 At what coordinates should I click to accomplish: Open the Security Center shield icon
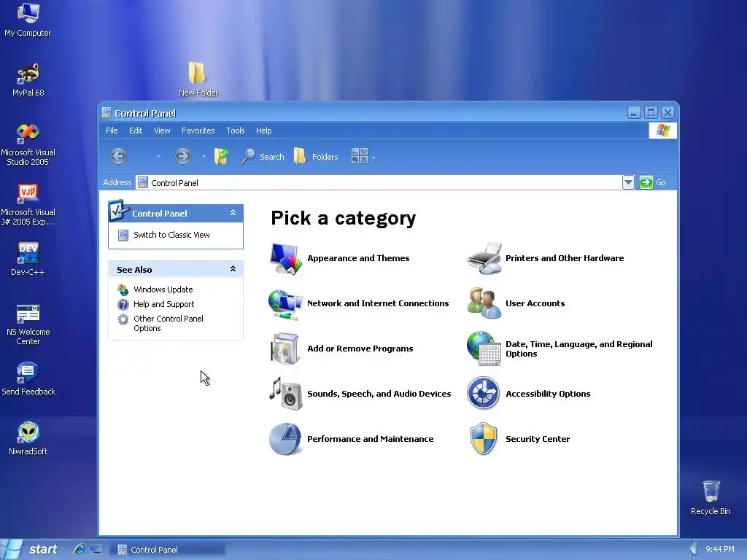click(484, 438)
